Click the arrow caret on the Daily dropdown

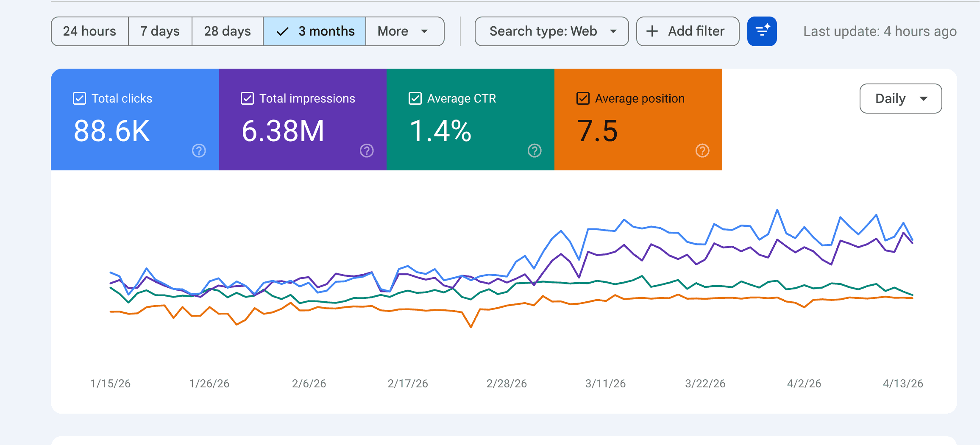(924, 99)
